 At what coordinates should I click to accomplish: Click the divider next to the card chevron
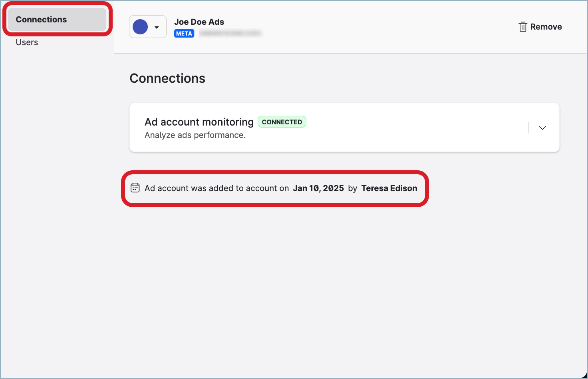pyautogui.click(x=529, y=128)
